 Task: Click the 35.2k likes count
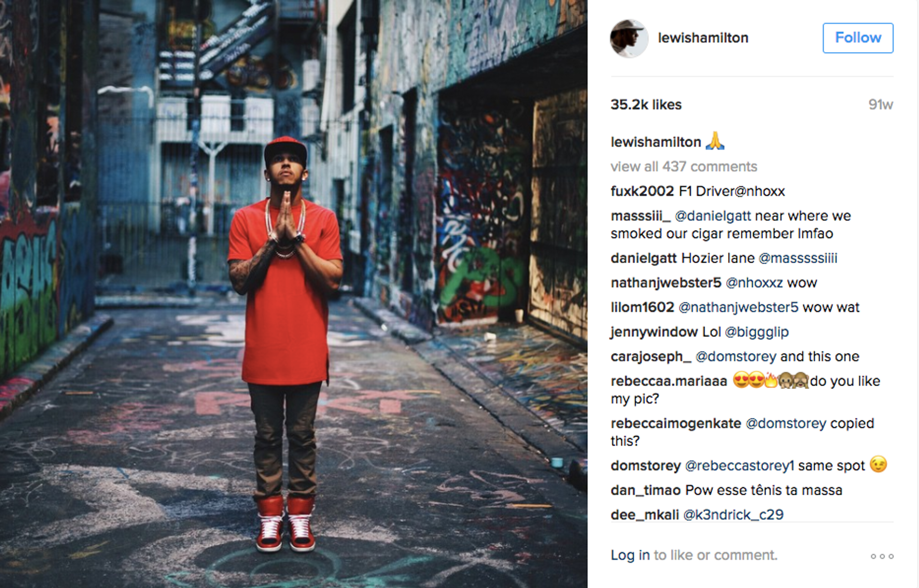[646, 104]
